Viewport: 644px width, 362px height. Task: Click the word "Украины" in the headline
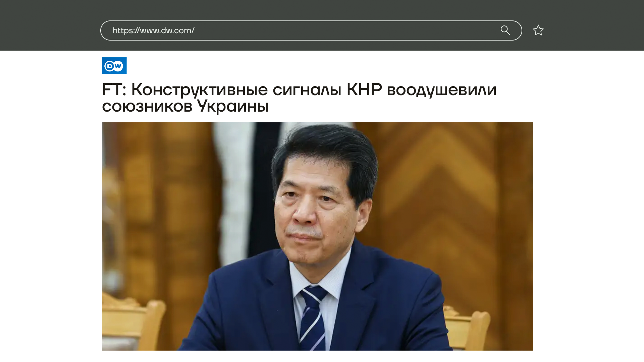(232, 106)
